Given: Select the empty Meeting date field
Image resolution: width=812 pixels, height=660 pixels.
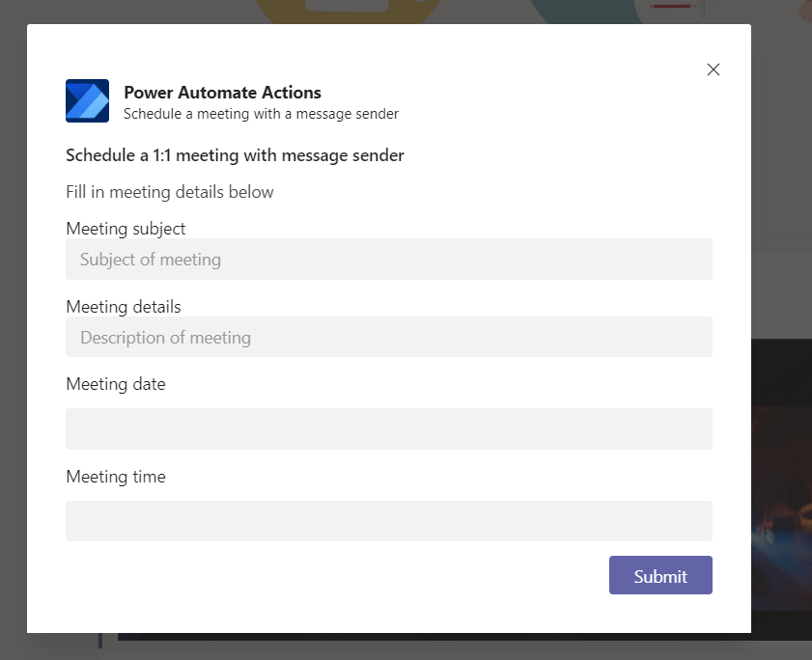Looking at the screenshot, I should coord(388,428).
